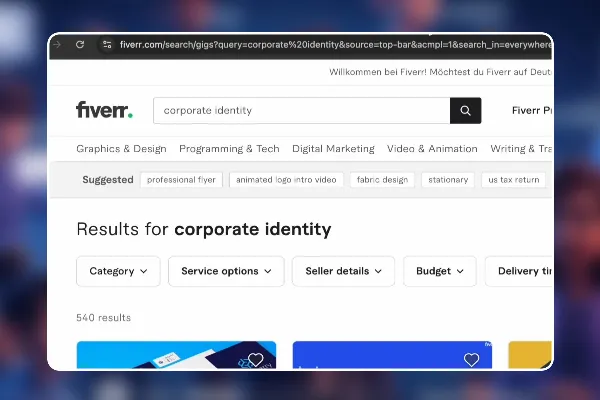The image size is (600, 400).
Task: Favorite the second blue gig with heart
Action: (471, 359)
